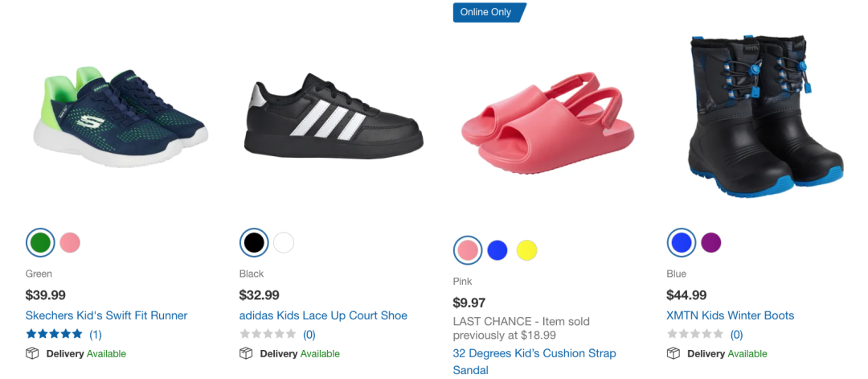Screen dimensions: 868x379
Task: Select blue swatch for XMTN winter boots
Action: [681, 242]
